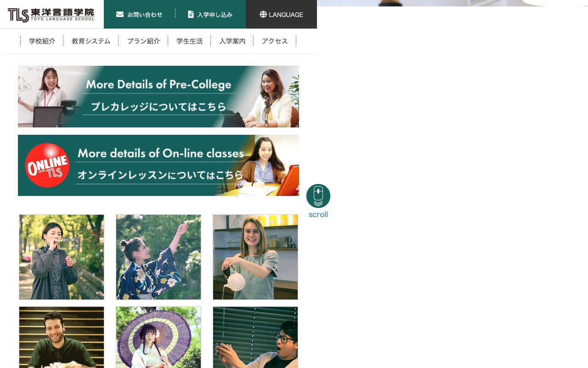The image size is (588, 368).
Task: Open the LANGUAGE selector
Action: [281, 14]
